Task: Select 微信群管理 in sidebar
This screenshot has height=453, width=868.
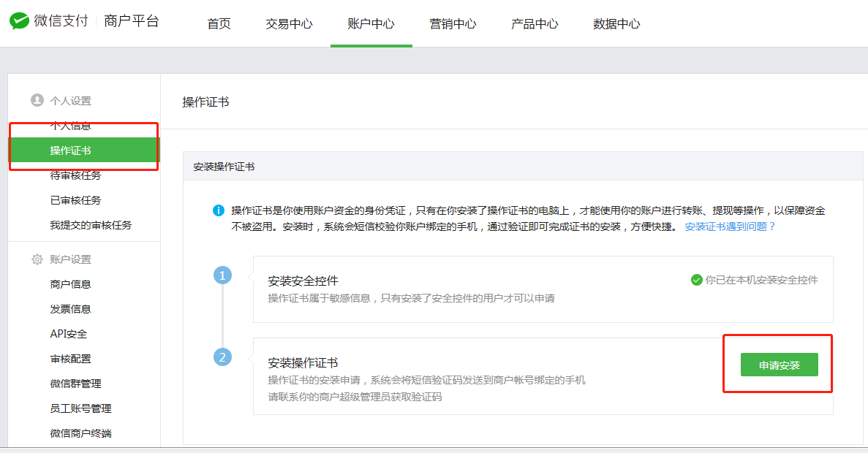Action: coord(75,384)
